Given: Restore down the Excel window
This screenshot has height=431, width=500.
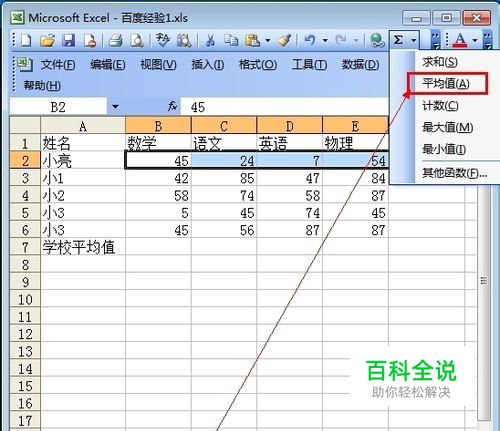Looking at the screenshot, I should 446,18.
